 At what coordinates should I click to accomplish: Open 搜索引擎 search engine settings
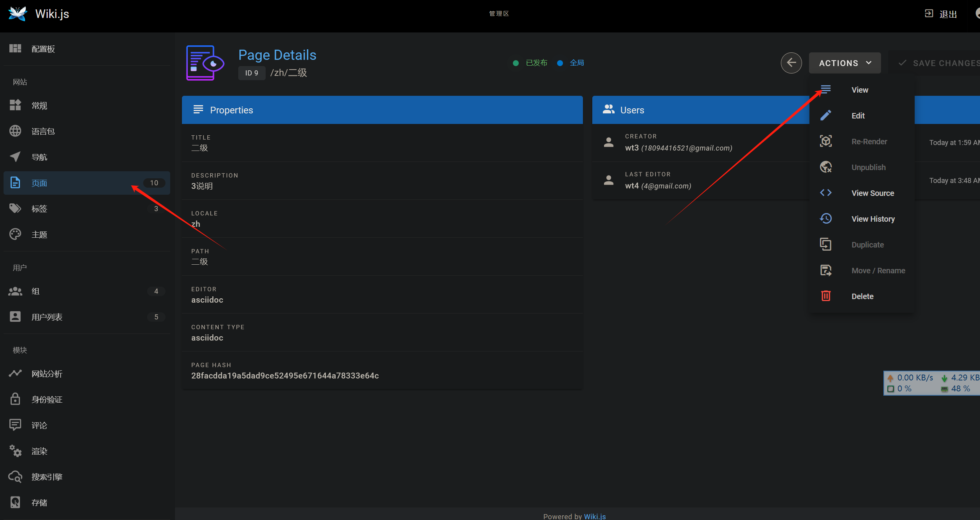(x=47, y=477)
